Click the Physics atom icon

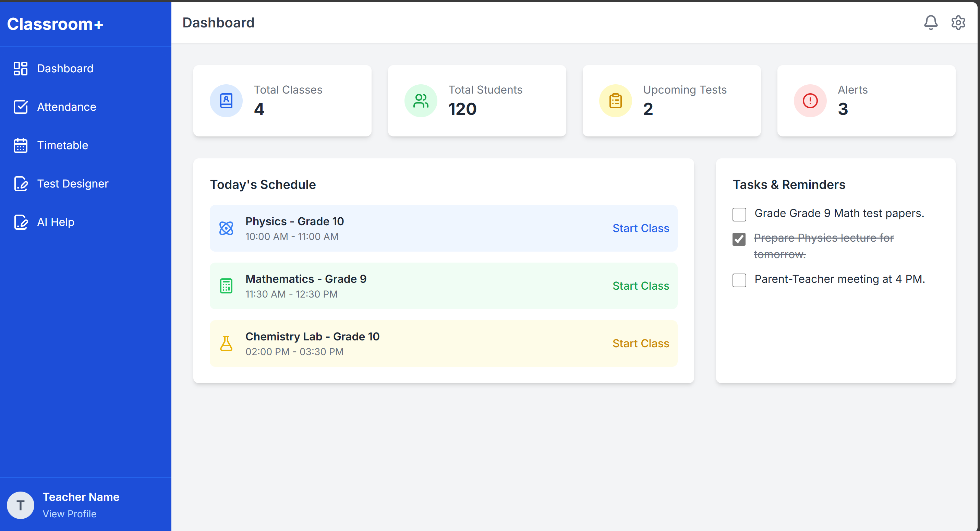point(226,228)
